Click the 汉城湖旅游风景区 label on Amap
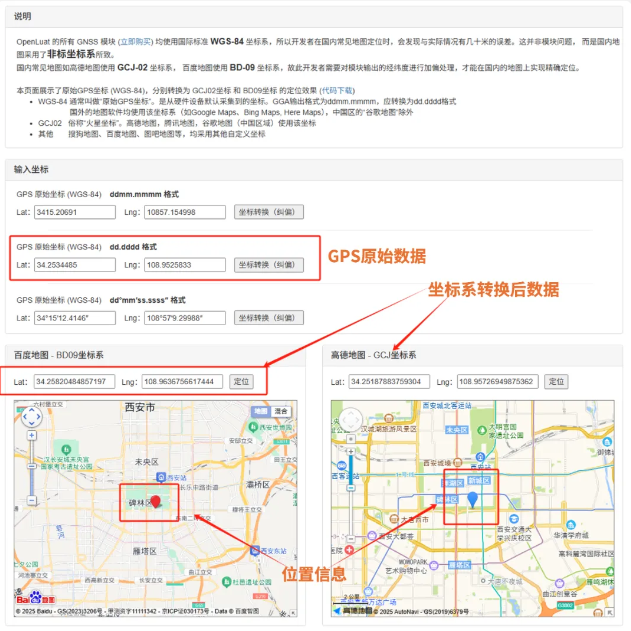The height and width of the screenshot is (631, 631). [x=389, y=429]
